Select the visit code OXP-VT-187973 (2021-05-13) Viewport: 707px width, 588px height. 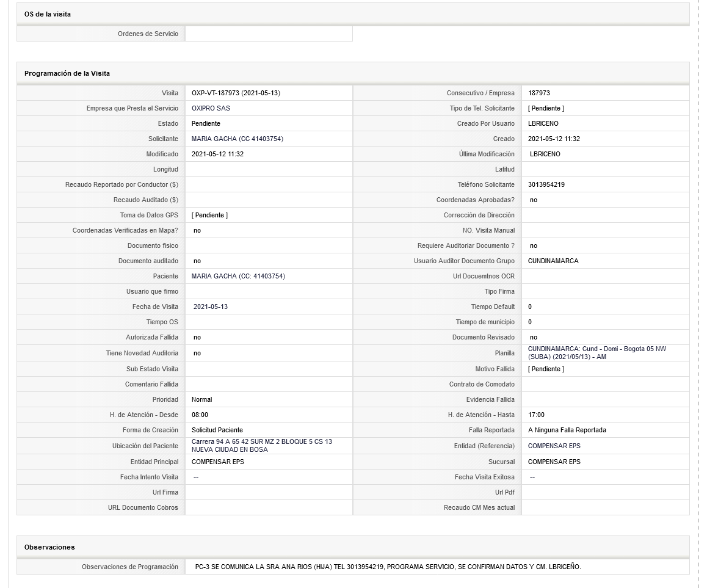click(236, 93)
